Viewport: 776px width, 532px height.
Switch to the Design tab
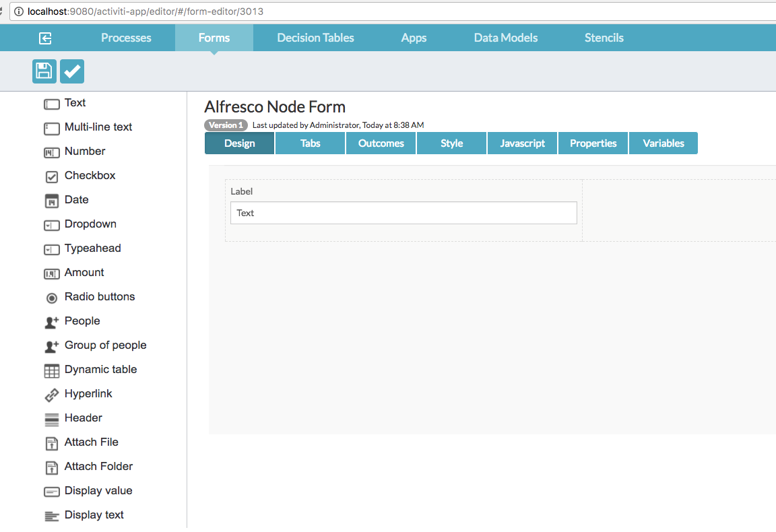240,143
